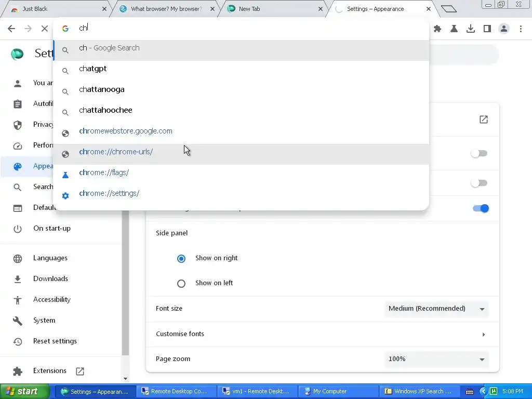The image size is (532, 399).
Task: Open the chrome://chrome-urls/ suggestion
Action: point(241,154)
